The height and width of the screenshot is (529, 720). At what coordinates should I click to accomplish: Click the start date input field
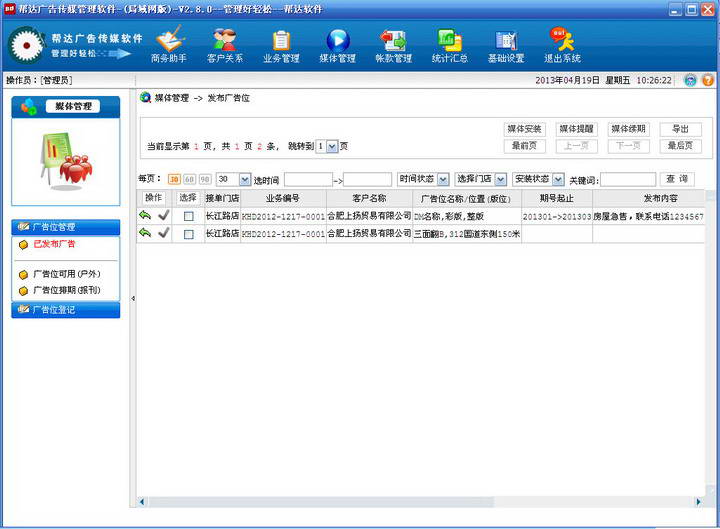pyautogui.click(x=308, y=180)
